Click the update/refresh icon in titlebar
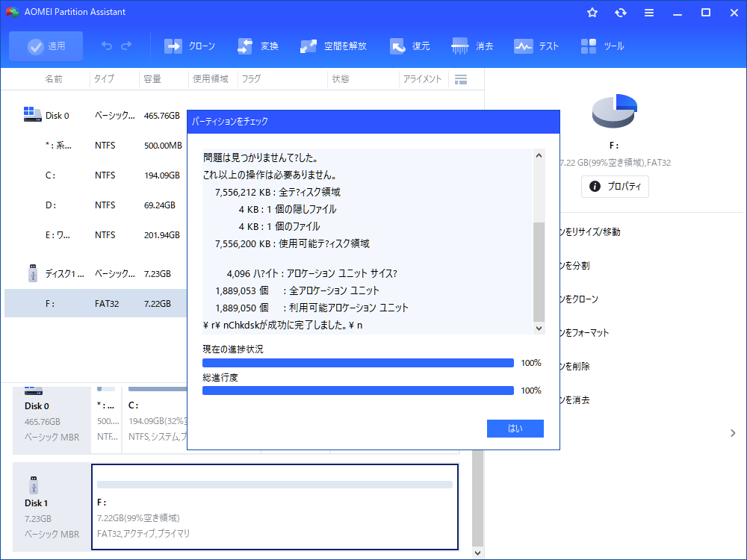The width and height of the screenshot is (747, 560). pos(620,12)
